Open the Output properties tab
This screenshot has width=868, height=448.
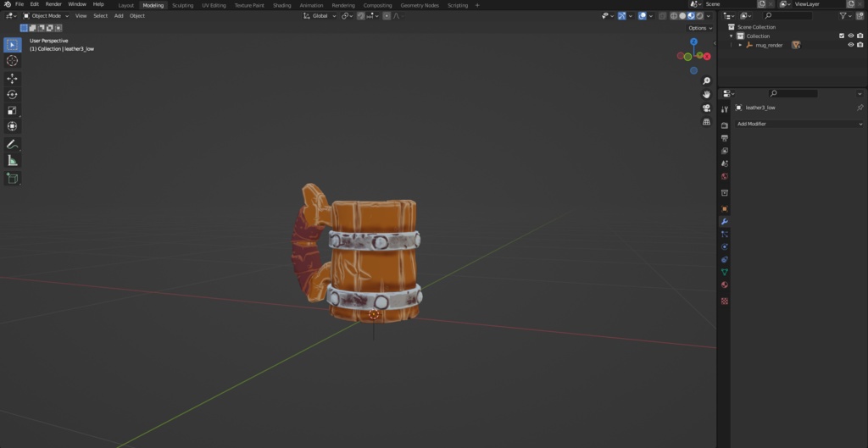tap(725, 138)
